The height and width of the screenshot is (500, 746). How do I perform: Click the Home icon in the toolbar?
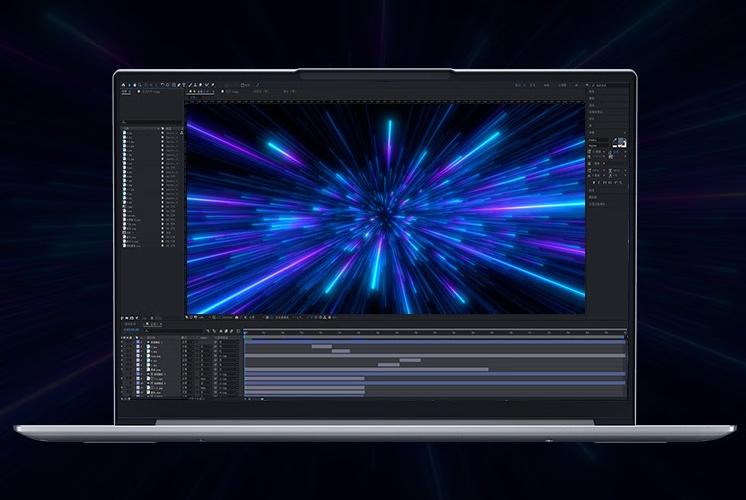(x=123, y=85)
